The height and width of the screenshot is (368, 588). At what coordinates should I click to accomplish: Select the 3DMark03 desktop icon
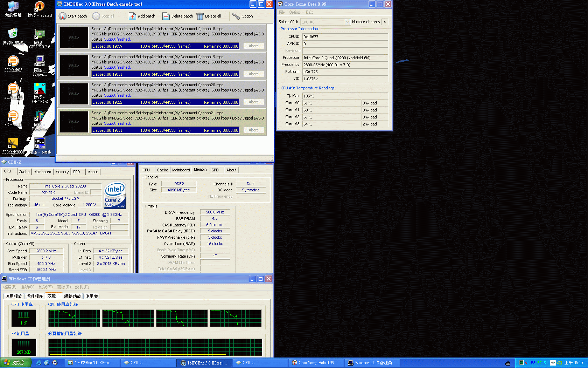pos(13,64)
